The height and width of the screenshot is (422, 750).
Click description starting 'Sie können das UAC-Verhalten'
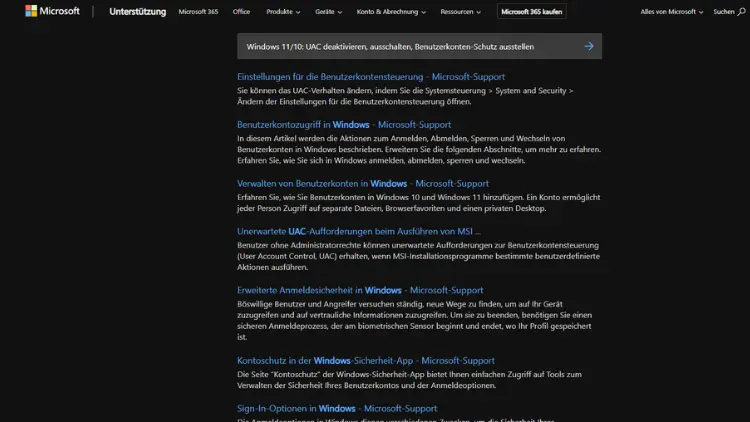pyautogui.click(x=405, y=96)
